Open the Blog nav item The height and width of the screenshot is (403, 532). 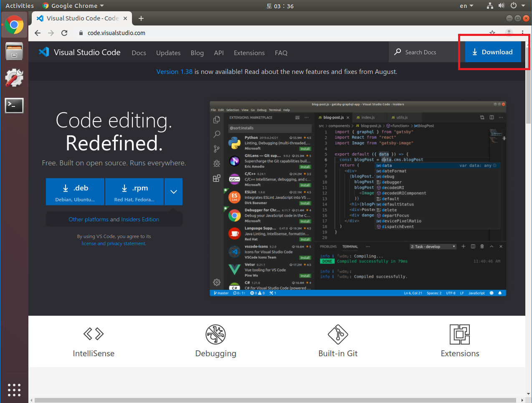pos(197,53)
